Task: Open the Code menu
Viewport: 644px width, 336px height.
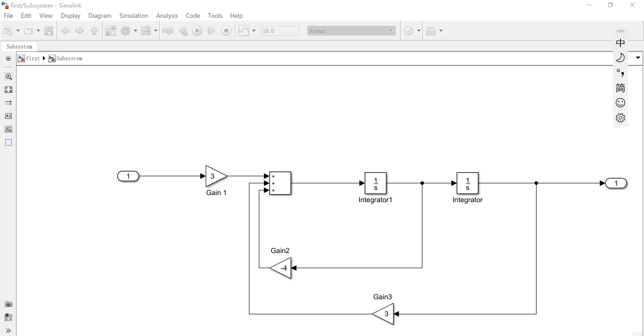Action: point(193,16)
